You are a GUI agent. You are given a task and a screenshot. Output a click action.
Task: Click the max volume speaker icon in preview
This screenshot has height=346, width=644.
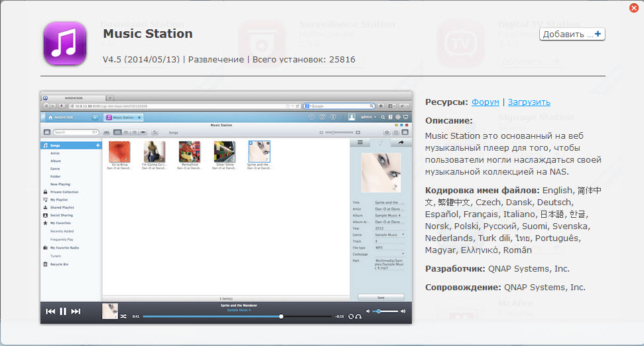(403, 311)
